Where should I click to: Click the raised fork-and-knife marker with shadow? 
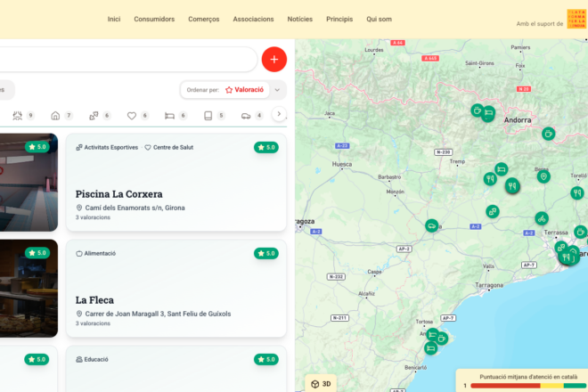coord(512,185)
